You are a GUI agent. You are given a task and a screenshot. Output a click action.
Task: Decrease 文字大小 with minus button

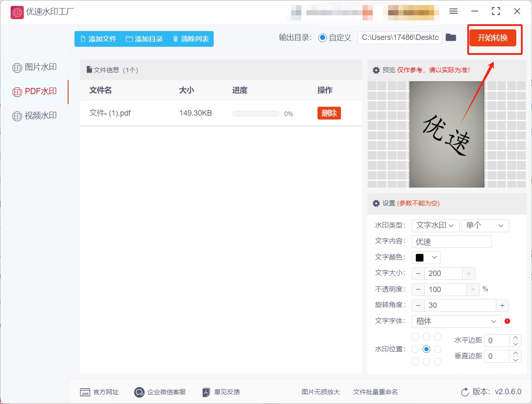418,273
